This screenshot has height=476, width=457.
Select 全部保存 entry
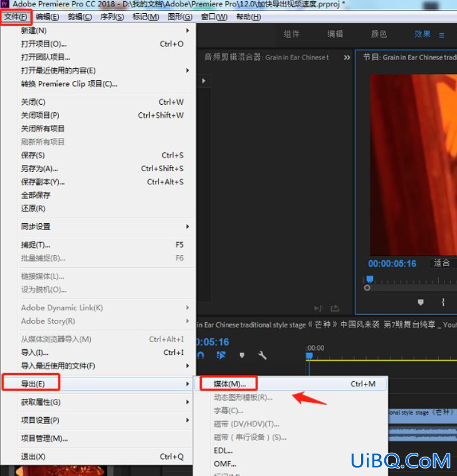point(105,196)
